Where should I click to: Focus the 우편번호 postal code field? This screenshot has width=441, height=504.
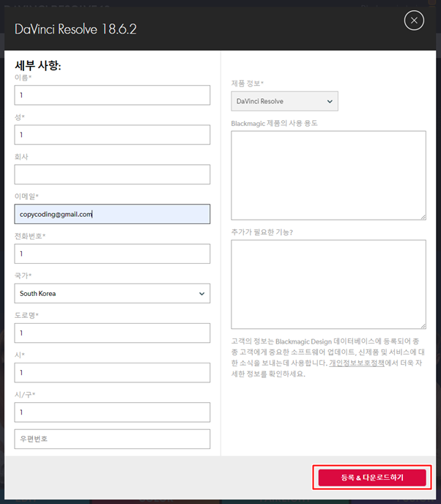click(x=112, y=439)
